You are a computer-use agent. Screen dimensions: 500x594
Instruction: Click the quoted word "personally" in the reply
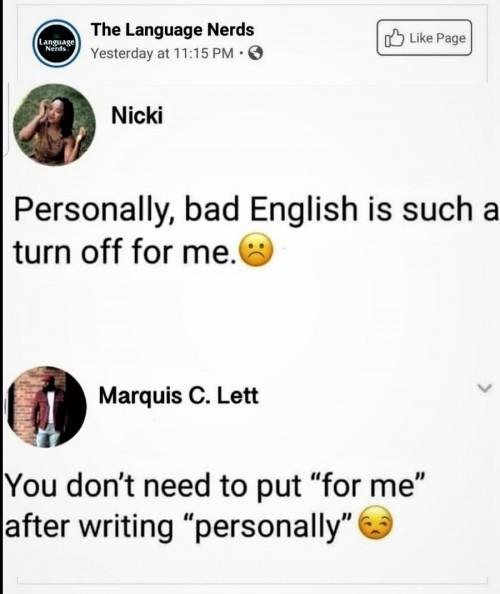click(x=268, y=527)
